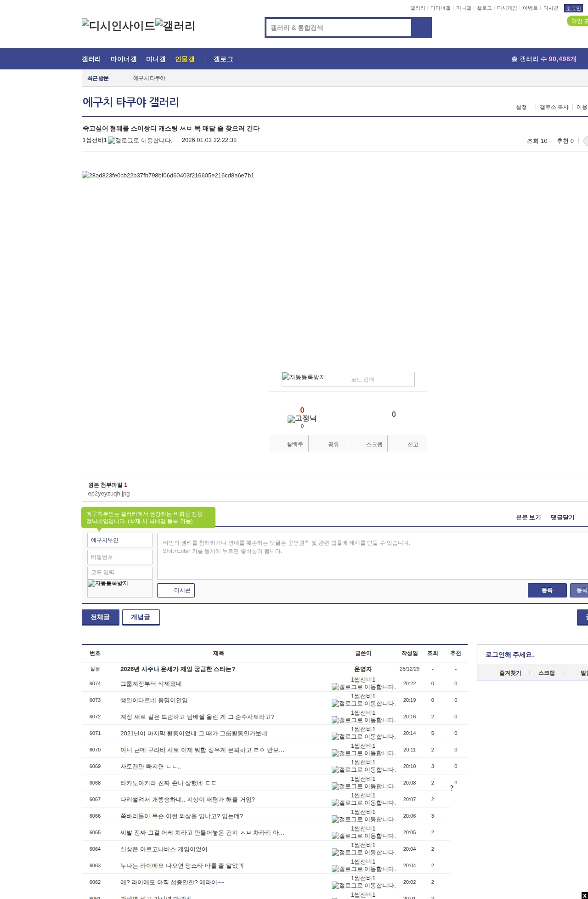This screenshot has width=588, height=899.
Task: Click the search button beside the search box
Action: tap(421, 28)
